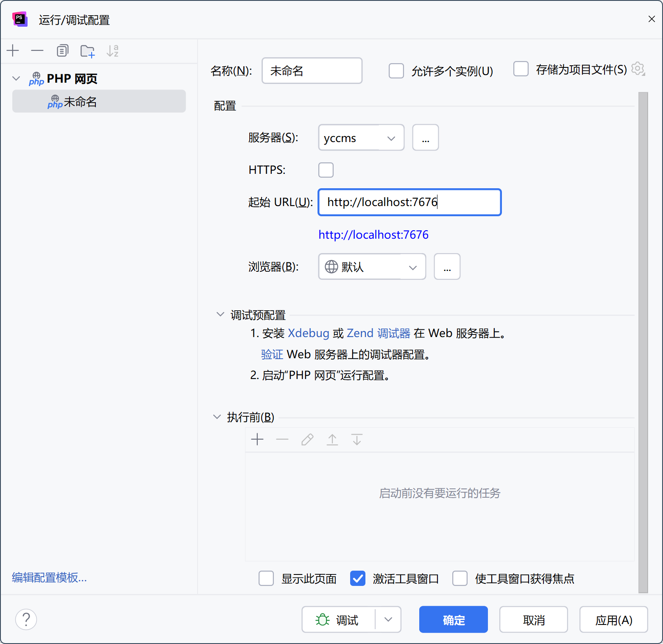
Task: Open the help question mark button
Action: [26, 619]
